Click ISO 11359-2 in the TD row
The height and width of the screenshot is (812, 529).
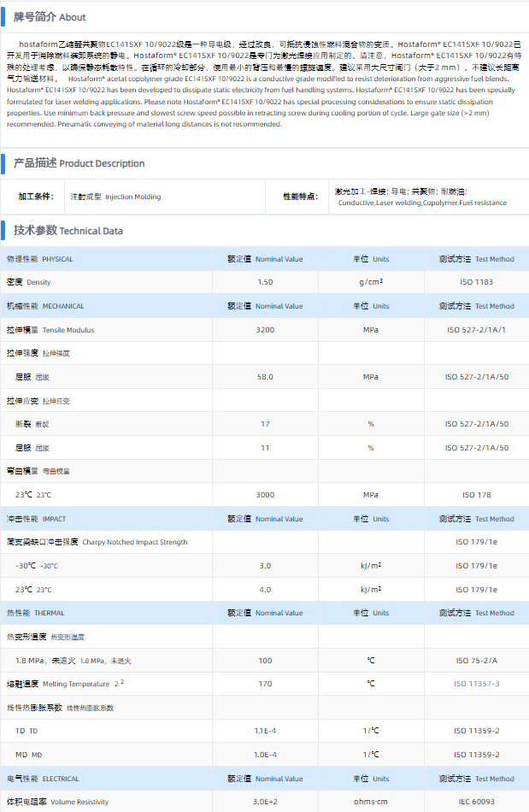click(x=476, y=731)
